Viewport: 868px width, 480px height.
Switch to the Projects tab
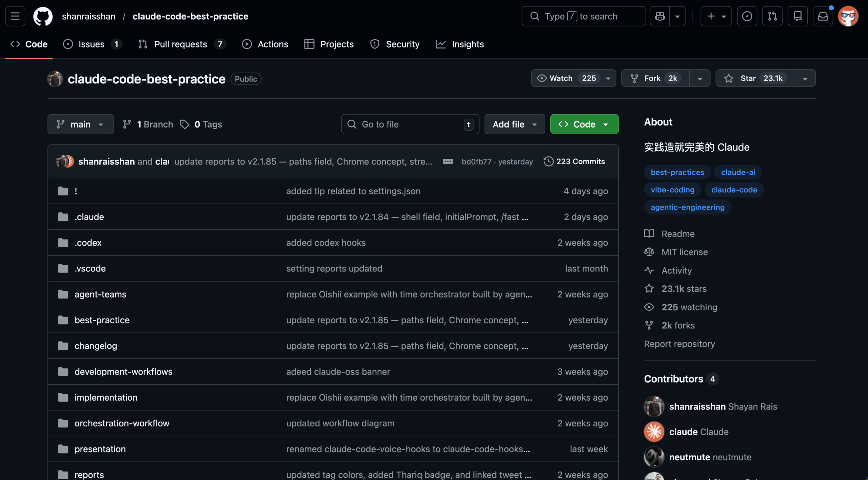click(x=329, y=44)
